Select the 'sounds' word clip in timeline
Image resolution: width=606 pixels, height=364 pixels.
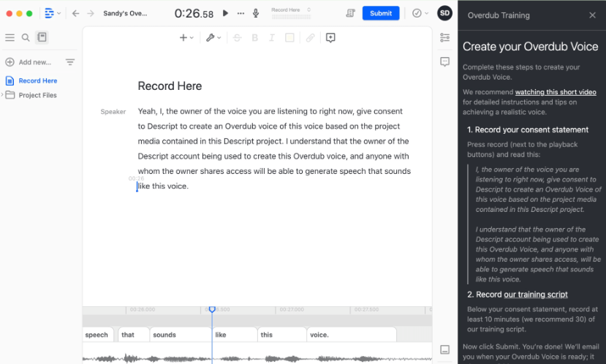click(x=181, y=335)
